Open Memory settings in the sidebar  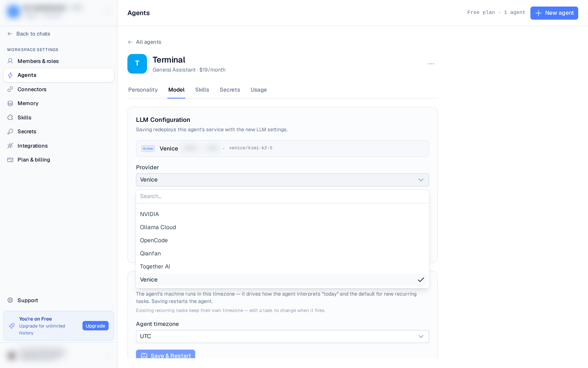(59, 103)
